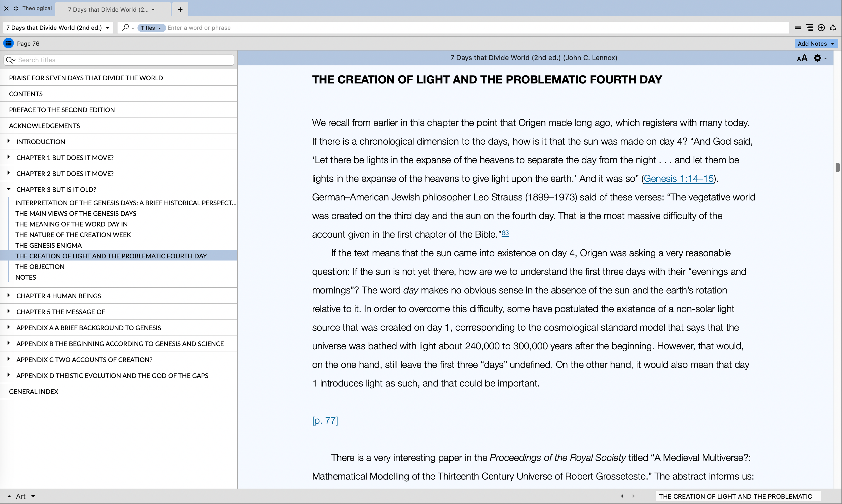Screen dimensions: 842x504
Task: Open footnote 63 link
Action: pyautogui.click(x=505, y=233)
